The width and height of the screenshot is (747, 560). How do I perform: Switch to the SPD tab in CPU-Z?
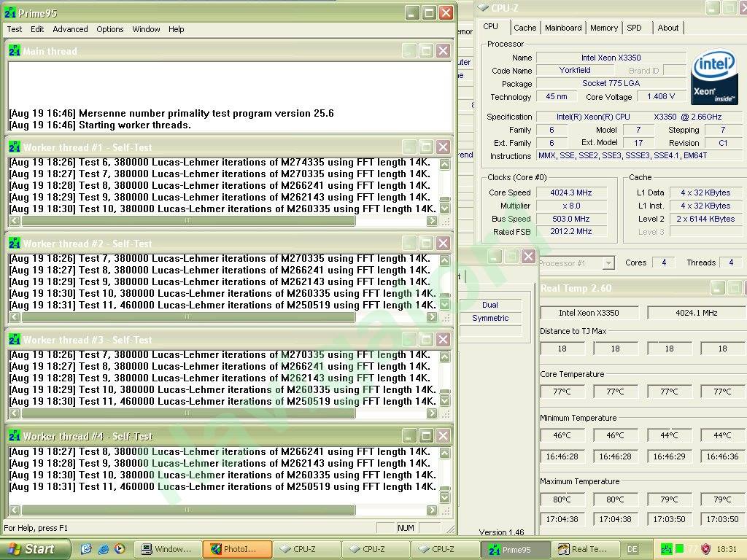634,28
